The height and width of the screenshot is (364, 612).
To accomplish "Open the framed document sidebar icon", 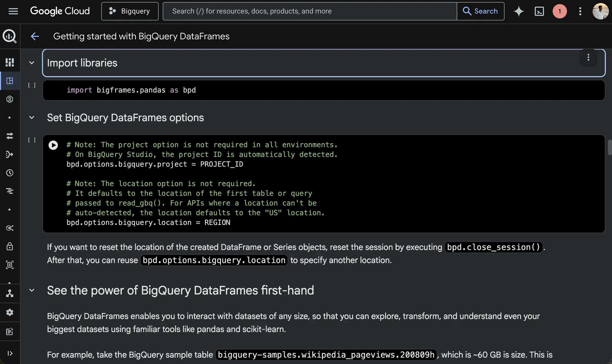I will coord(10,265).
